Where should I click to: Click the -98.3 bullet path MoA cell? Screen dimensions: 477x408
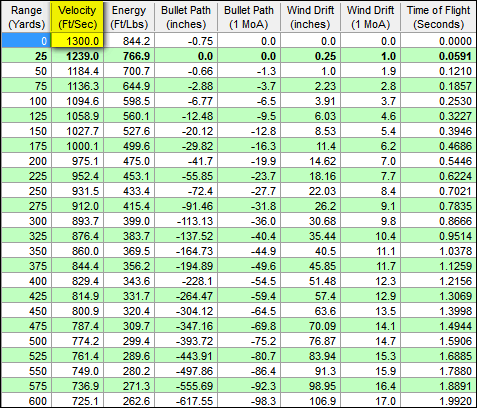249,400
